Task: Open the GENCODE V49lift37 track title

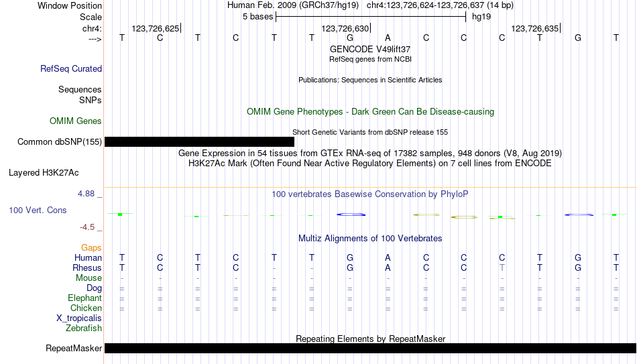Action: (x=370, y=49)
